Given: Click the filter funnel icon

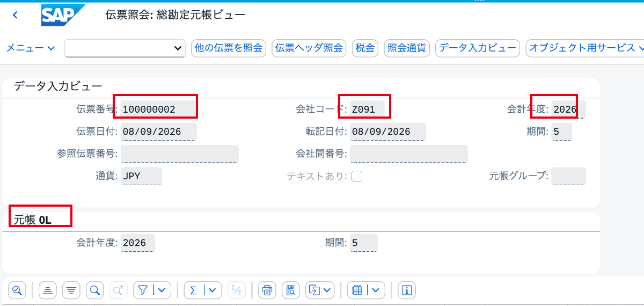Looking at the screenshot, I should click(143, 290).
